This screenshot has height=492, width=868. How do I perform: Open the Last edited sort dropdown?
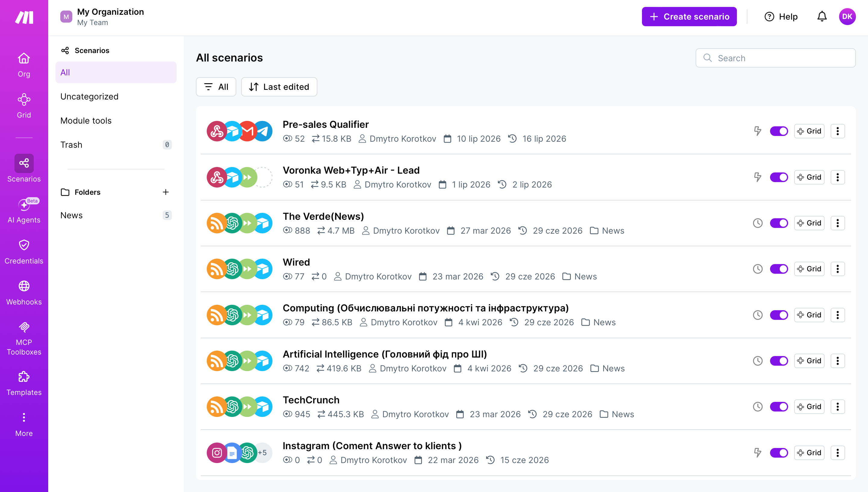tap(279, 87)
